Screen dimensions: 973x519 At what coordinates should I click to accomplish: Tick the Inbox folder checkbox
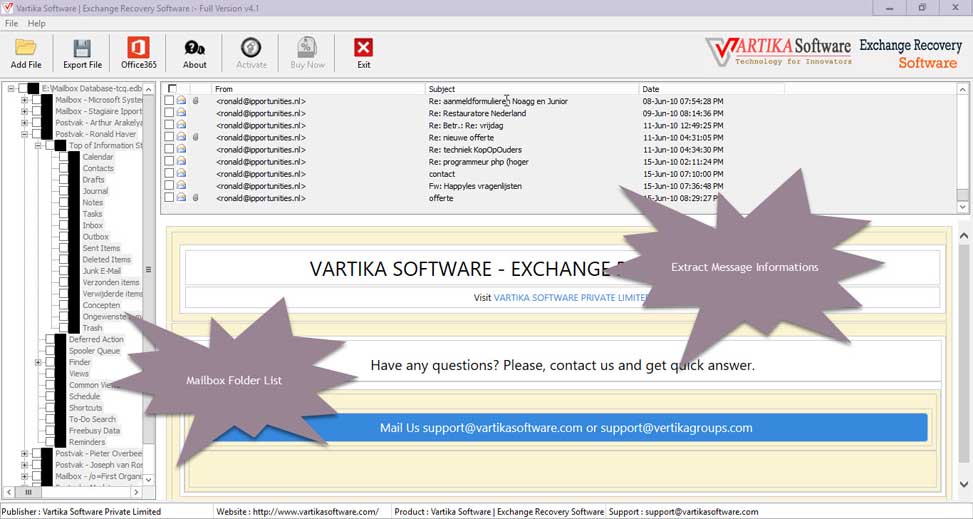[x=64, y=225]
